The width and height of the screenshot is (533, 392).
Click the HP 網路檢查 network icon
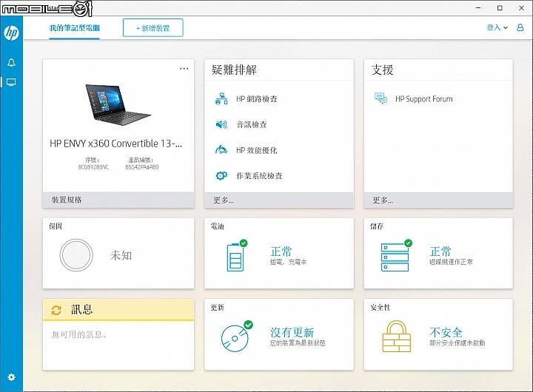click(221, 98)
